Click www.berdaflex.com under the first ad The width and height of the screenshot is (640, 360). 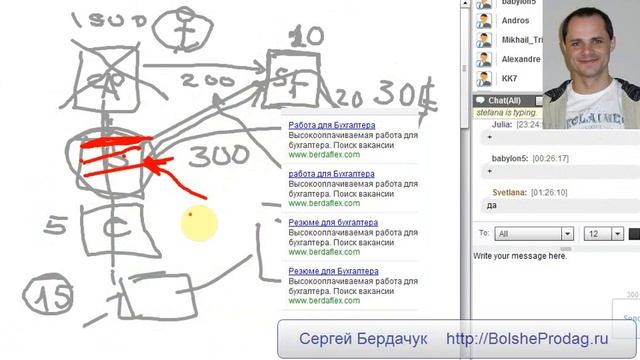[x=324, y=155]
